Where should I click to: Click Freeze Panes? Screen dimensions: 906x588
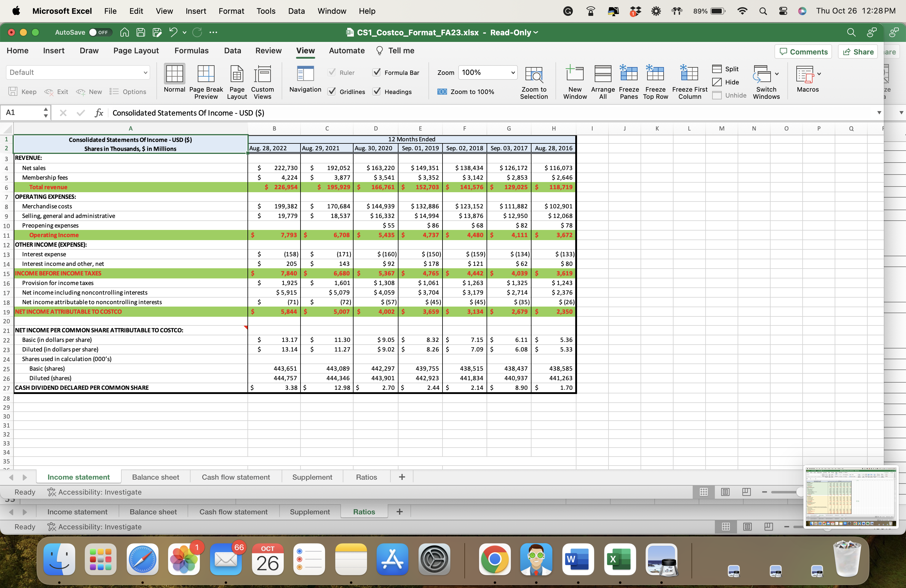point(629,82)
